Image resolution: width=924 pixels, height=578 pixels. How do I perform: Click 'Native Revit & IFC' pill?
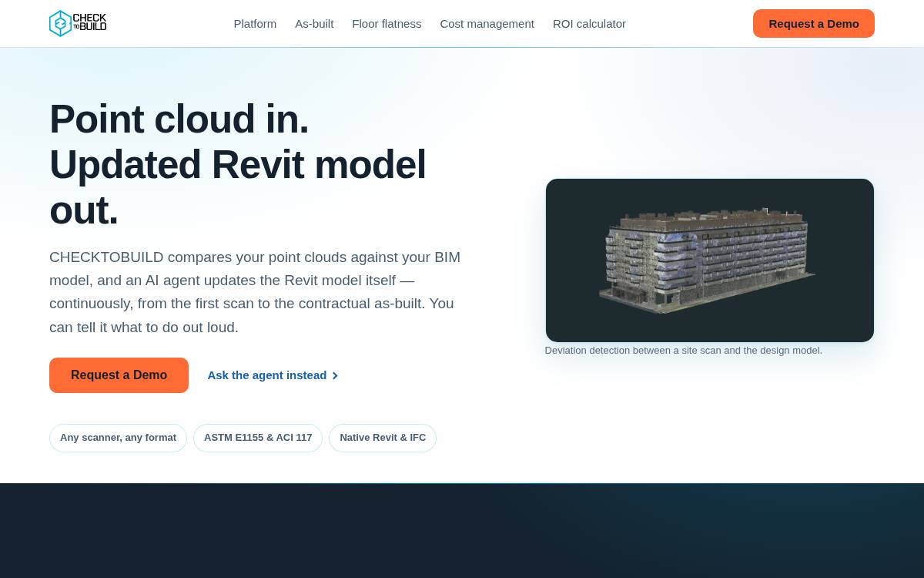[383, 438]
